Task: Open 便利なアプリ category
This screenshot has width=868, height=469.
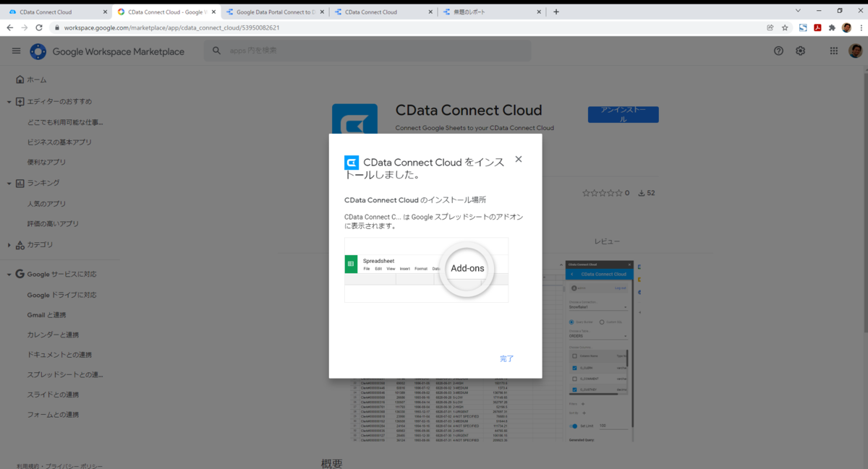Action: pyautogui.click(x=46, y=163)
